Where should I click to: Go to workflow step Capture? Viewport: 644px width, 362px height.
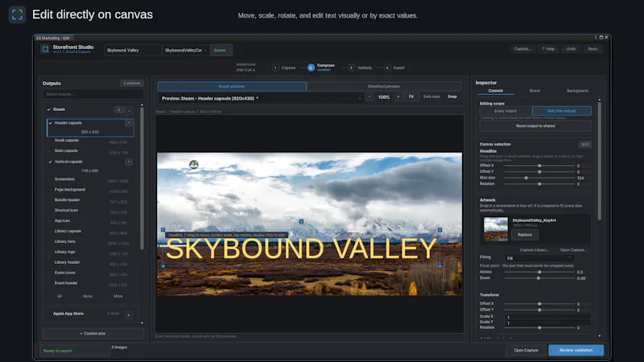(284, 68)
